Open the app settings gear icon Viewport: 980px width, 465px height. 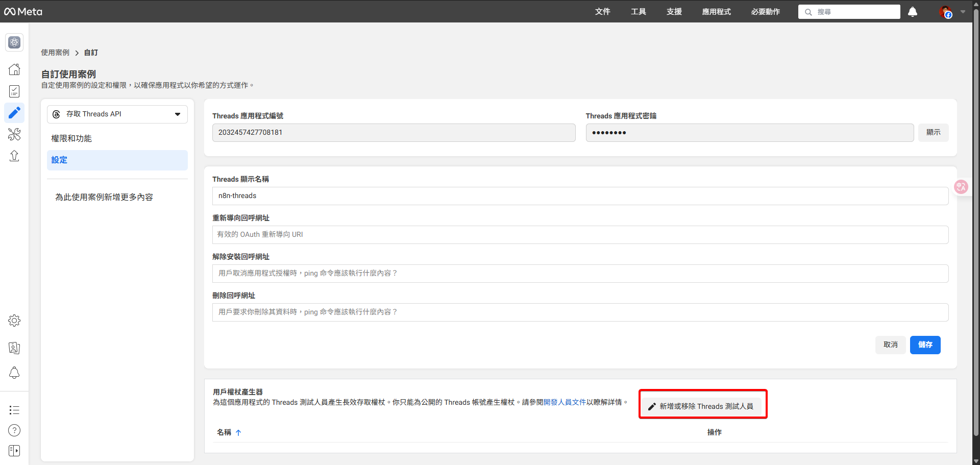point(14,321)
